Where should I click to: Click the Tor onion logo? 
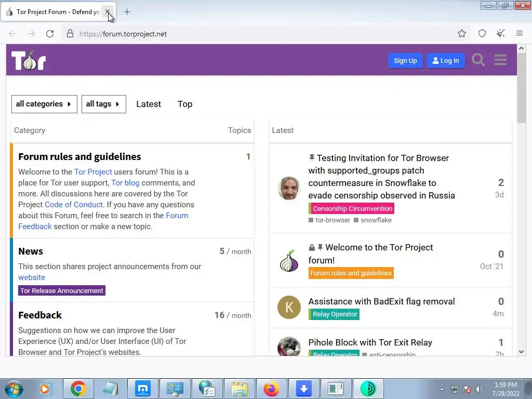click(x=29, y=60)
